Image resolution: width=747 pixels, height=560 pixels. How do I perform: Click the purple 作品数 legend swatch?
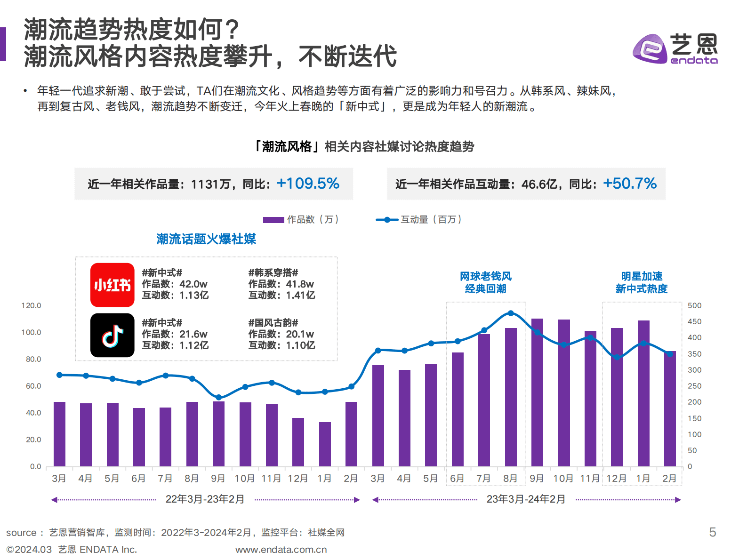point(273,220)
